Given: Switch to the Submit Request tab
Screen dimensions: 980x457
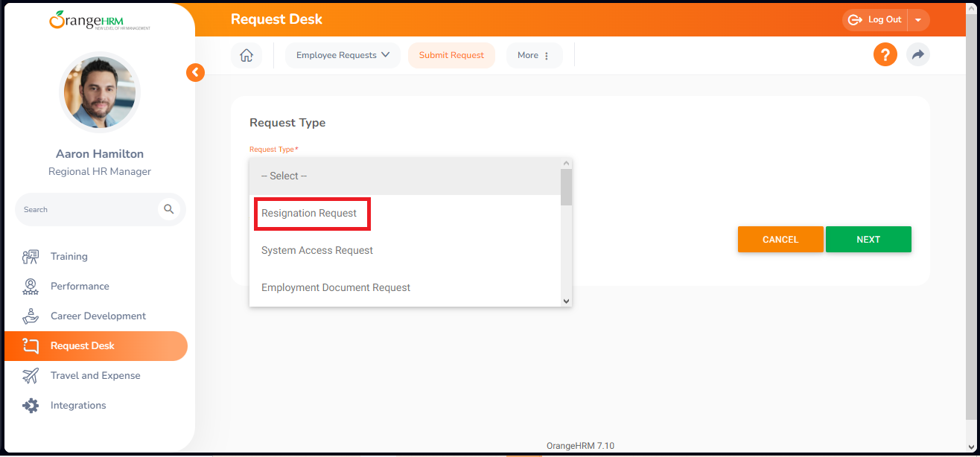Looking at the screenshot, I should (451, 54).
